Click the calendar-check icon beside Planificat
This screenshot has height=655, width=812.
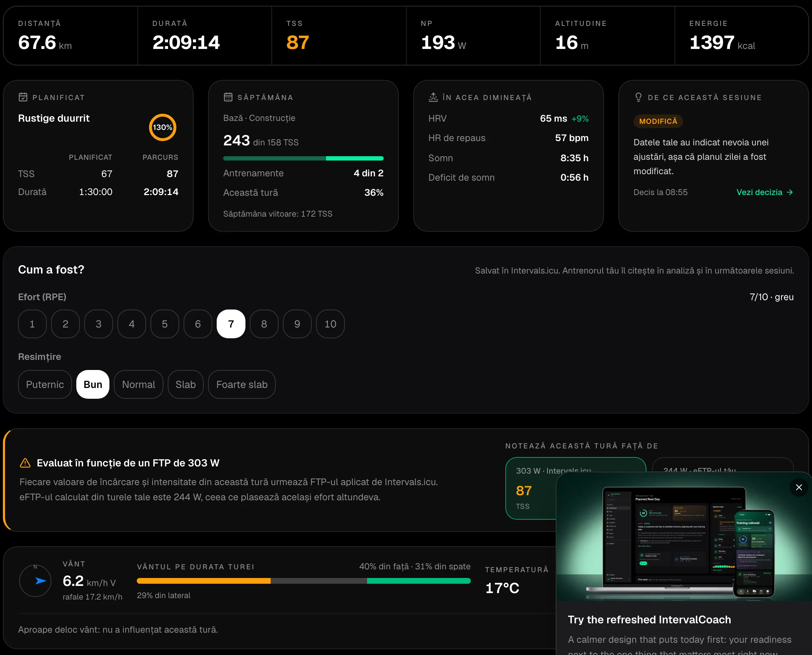pyautogui.click(x=23, y=97)
